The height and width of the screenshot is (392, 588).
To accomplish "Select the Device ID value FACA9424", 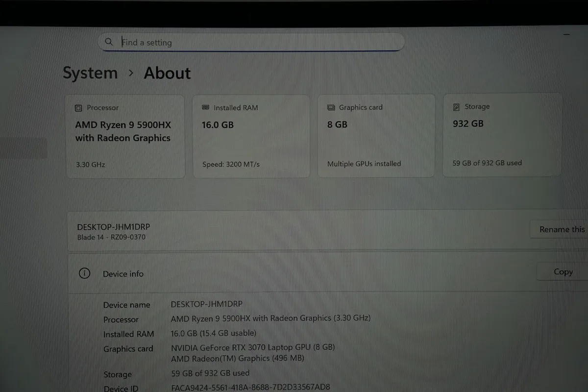I will (250, 387).
